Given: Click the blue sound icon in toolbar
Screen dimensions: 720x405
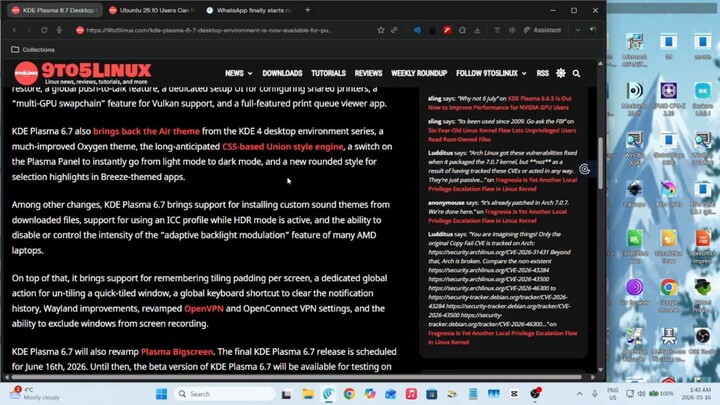Looking at the screenshot, I should (417, 30).
